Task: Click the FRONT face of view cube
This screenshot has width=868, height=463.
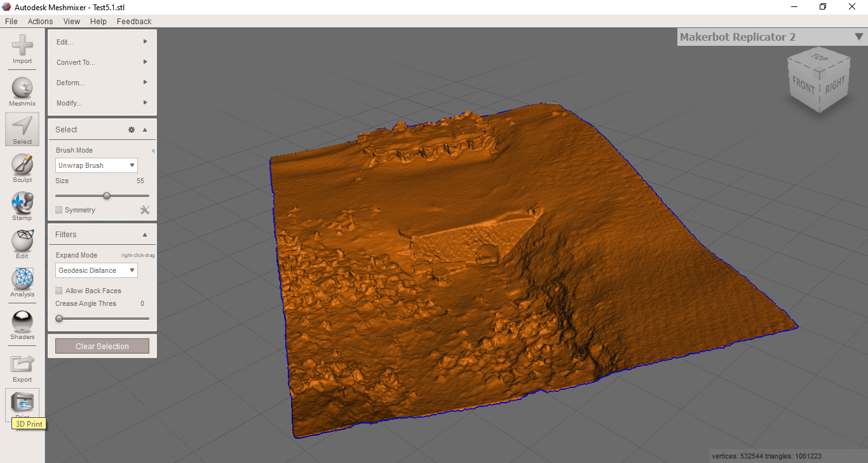Action: pos(803,85)
